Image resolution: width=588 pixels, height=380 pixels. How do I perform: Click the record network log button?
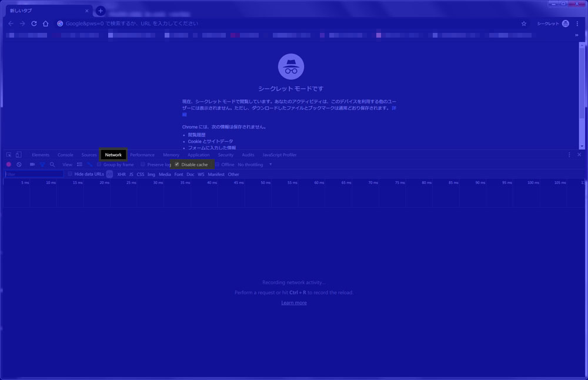9,164
